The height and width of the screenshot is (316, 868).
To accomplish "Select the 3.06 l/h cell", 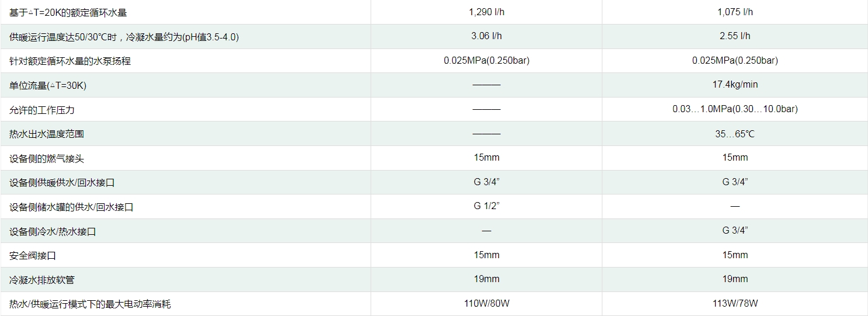I will [487, 36].
